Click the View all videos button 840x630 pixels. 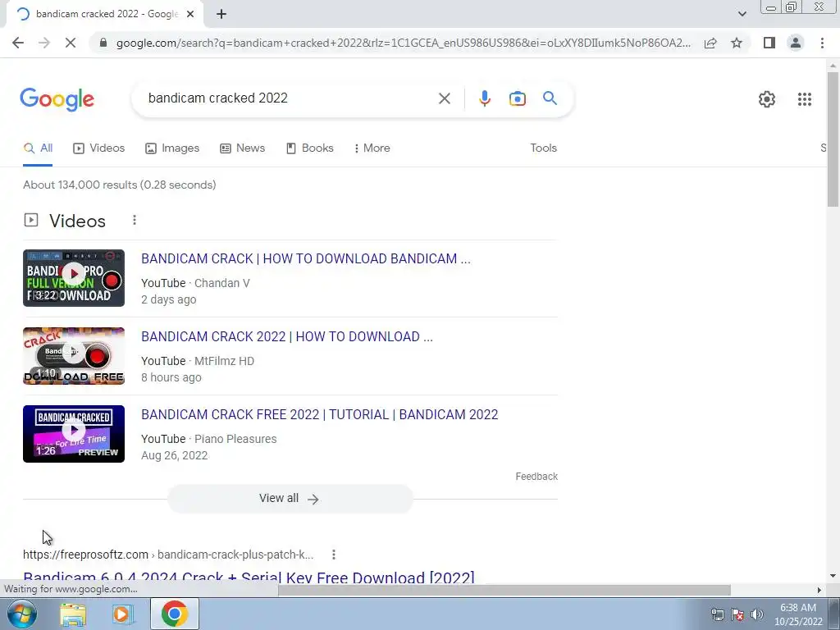pos(290,499)
